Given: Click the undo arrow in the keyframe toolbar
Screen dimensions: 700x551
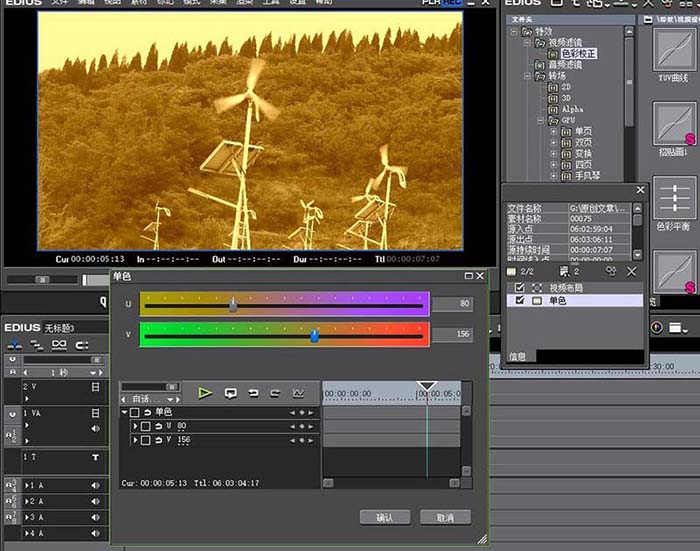Looking at the screenshot, I should pyautogui.click(x=253, y=393).
